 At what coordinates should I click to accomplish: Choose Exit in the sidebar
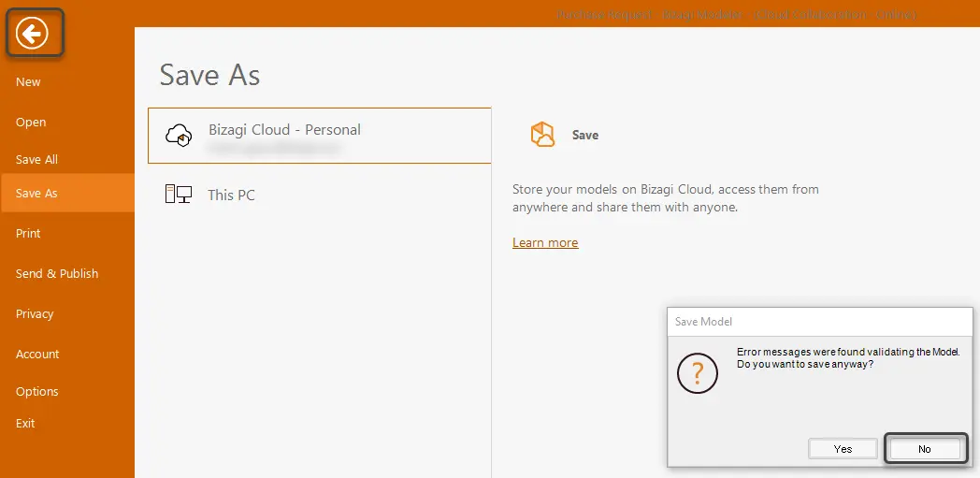[x=25, y=423]
